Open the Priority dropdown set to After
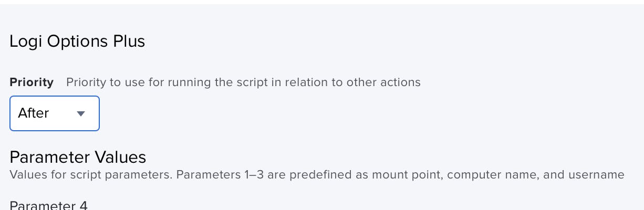 coord(55,113)
